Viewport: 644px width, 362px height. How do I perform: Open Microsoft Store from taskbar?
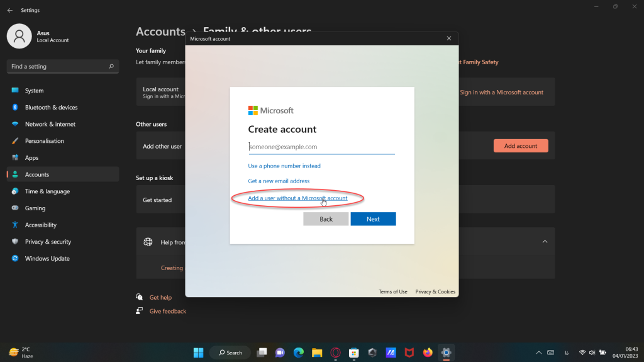(x=354, y=353)
